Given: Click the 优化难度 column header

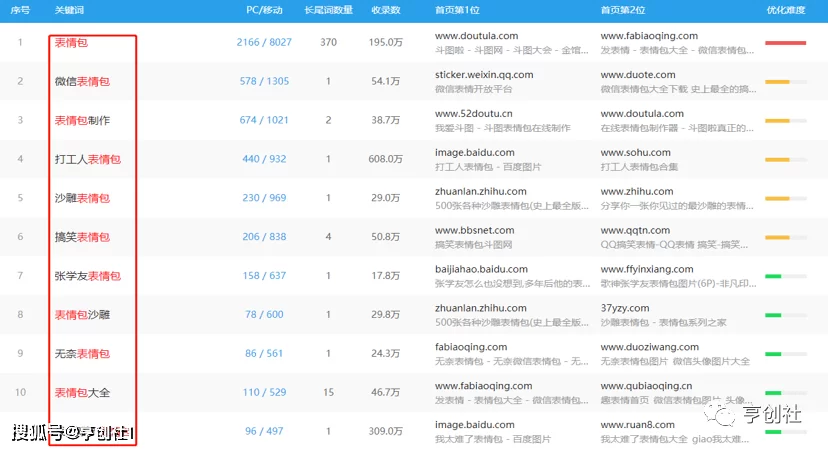Looking at the screenshot, I should click(x=785, y=9).
